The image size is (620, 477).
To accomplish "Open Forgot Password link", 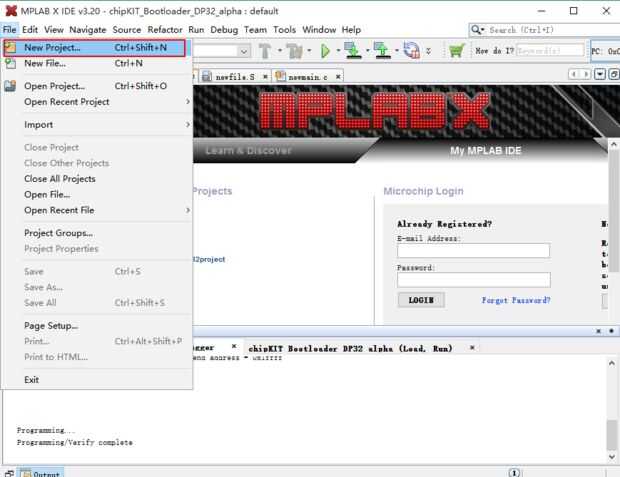I will coord(516,300).
